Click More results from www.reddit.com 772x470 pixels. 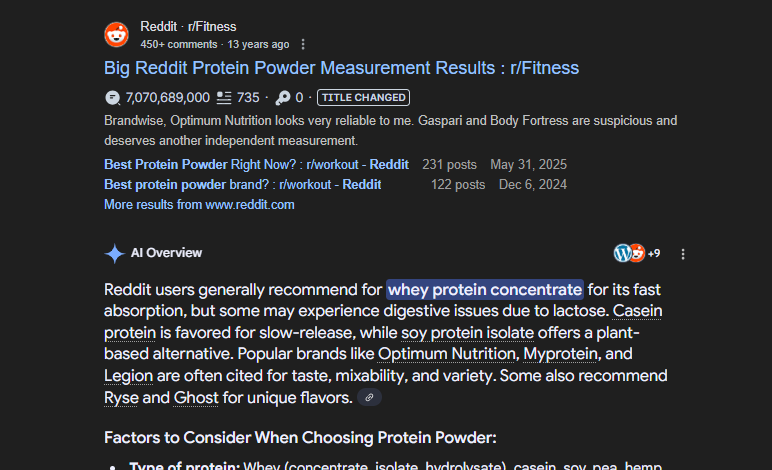[x=199, y=205]
